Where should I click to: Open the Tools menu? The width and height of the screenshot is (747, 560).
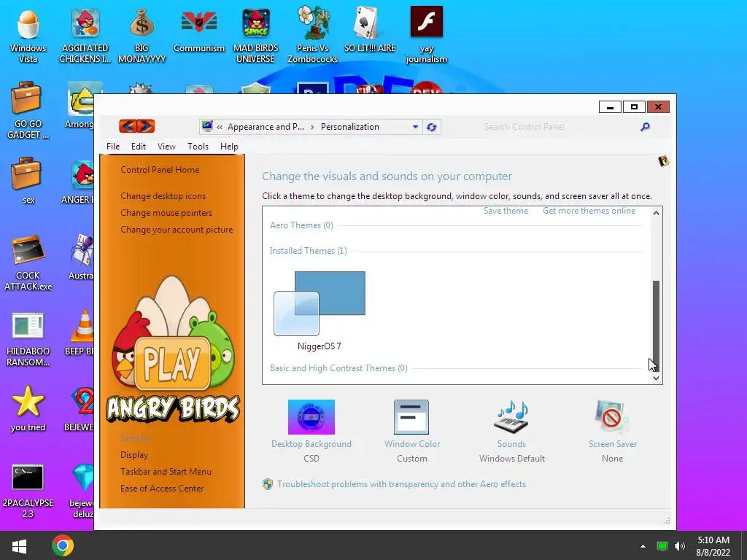pyautogui.click(x=198, y=146)
